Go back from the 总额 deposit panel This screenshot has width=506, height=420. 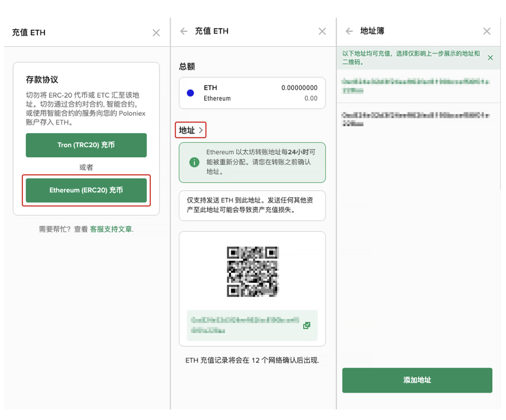[x=184, y=31]
